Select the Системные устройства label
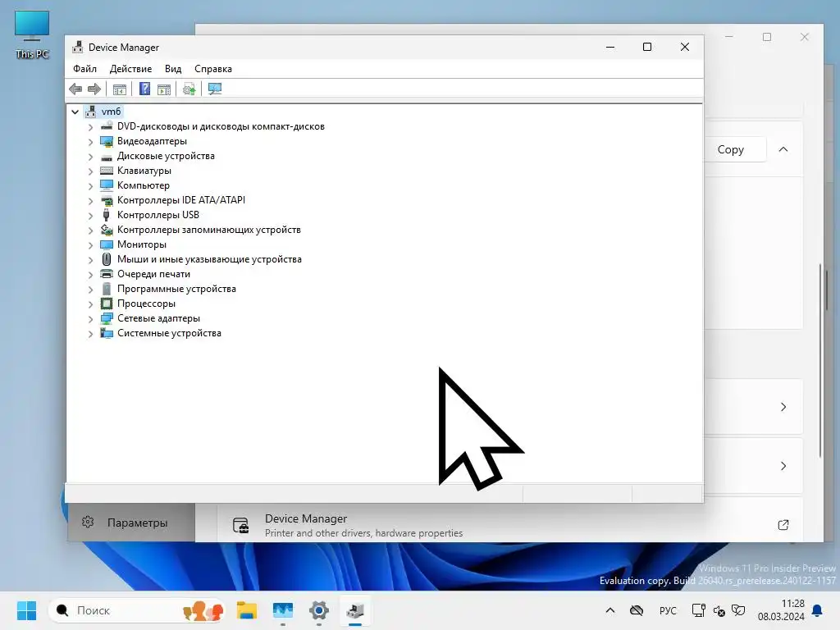This screenshot has height=630, width=840. pos(169,333)
